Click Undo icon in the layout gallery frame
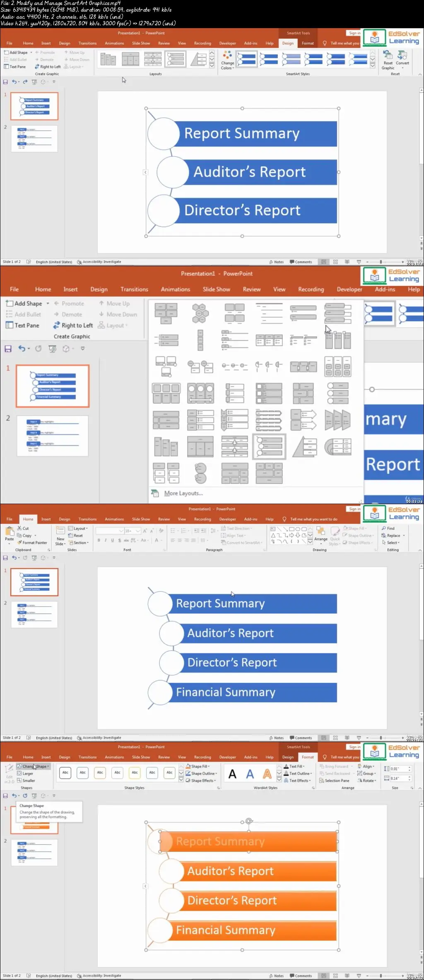Viewport: 424px width, 980px height. pos(22,349)
